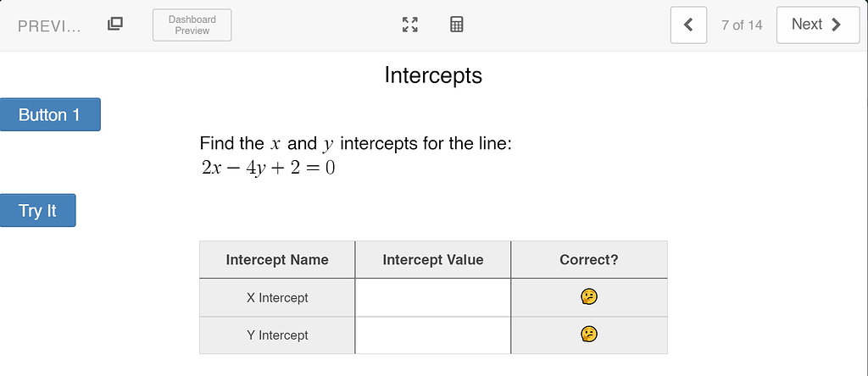Click the X Intercept row label
This screenshot has height=376, width=868.
coord(277,297)
